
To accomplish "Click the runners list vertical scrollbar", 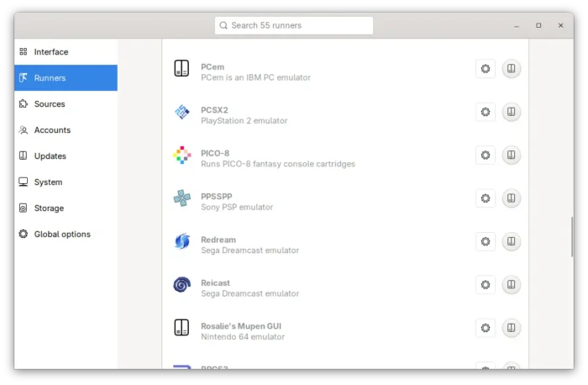I will [572, 237].
